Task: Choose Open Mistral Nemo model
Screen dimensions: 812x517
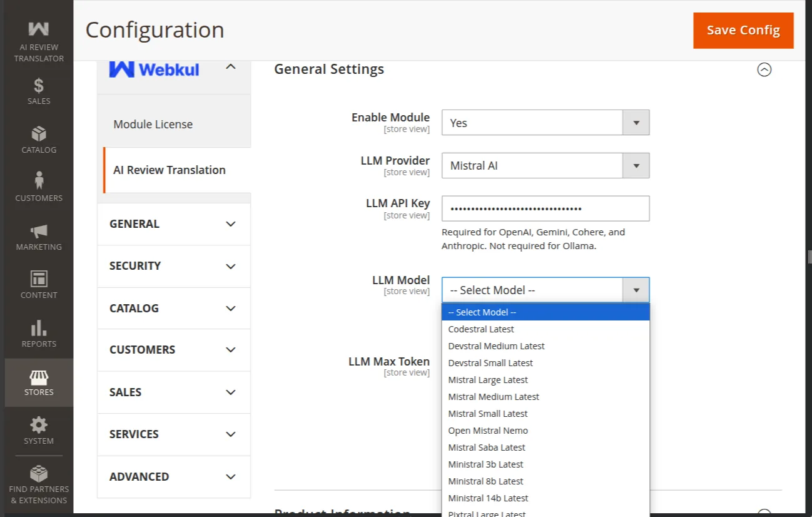Action: [546, 430]
